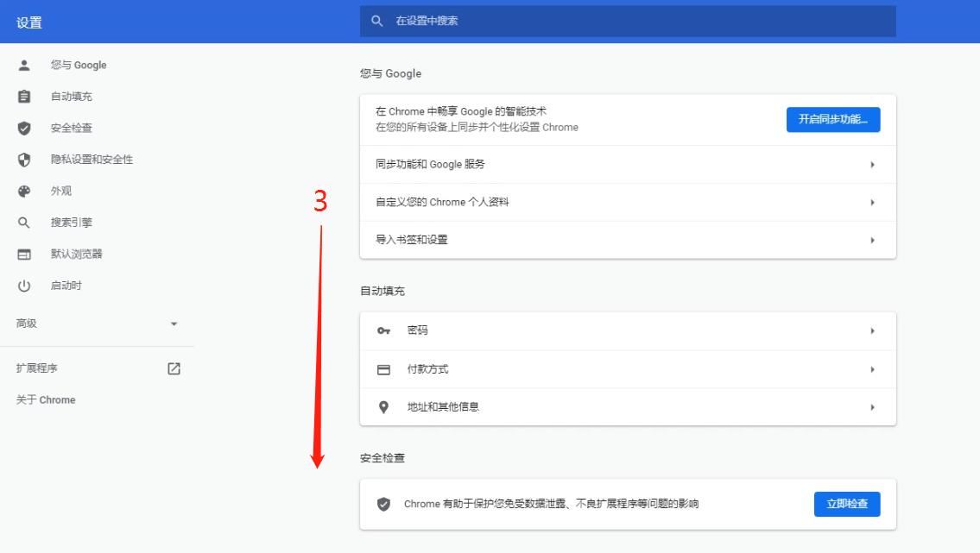Open 同步功能和 Google 服务 via its arrow
This screenshot has height=553, width=980.
872,165
